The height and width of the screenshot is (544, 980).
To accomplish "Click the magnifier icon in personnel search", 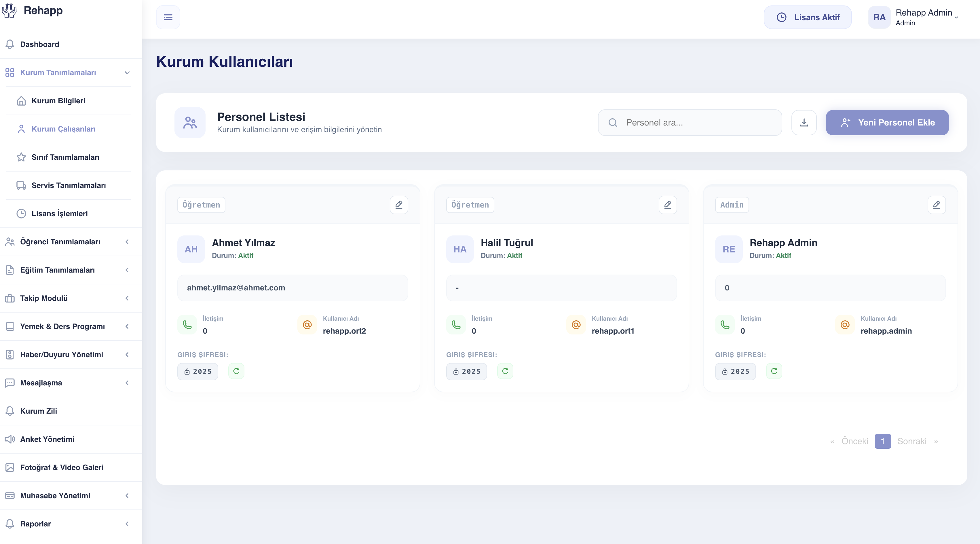I will click(613, 123).
